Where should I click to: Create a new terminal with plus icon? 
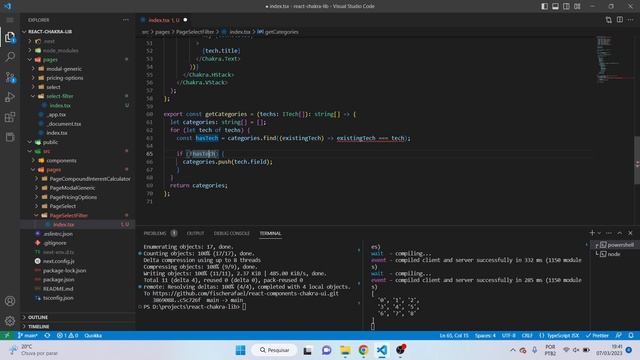coord(592,233)
